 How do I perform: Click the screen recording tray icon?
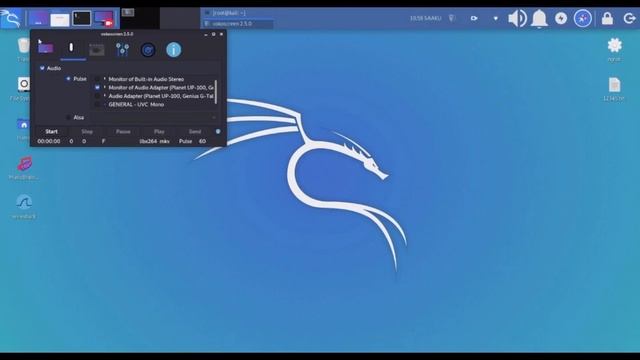tap(474, 18)
